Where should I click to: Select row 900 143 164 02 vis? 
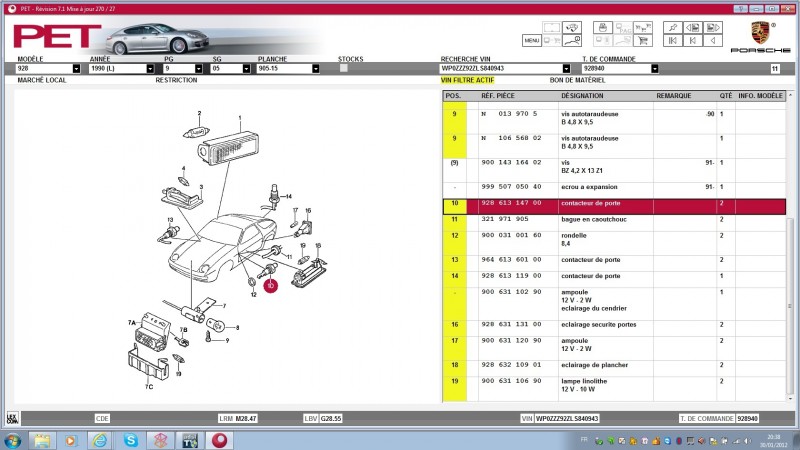coord(614,170)
